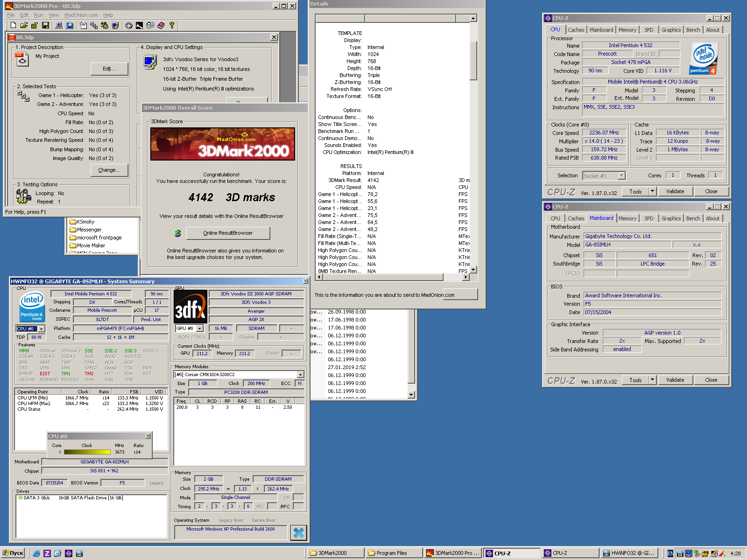747x560 pixels.
Task: Click the locked folder icon in 3DMark2000 toolbar
Action: (x=35, y=25)
